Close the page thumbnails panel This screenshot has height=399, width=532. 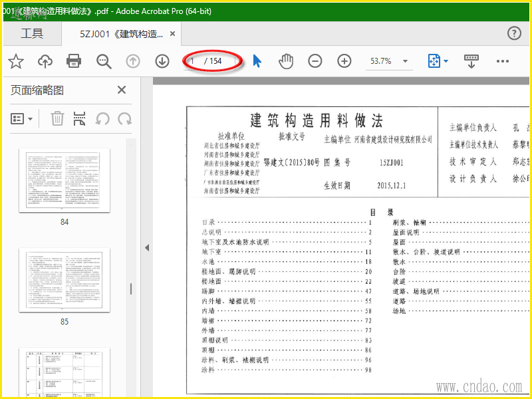pos(122,90)
